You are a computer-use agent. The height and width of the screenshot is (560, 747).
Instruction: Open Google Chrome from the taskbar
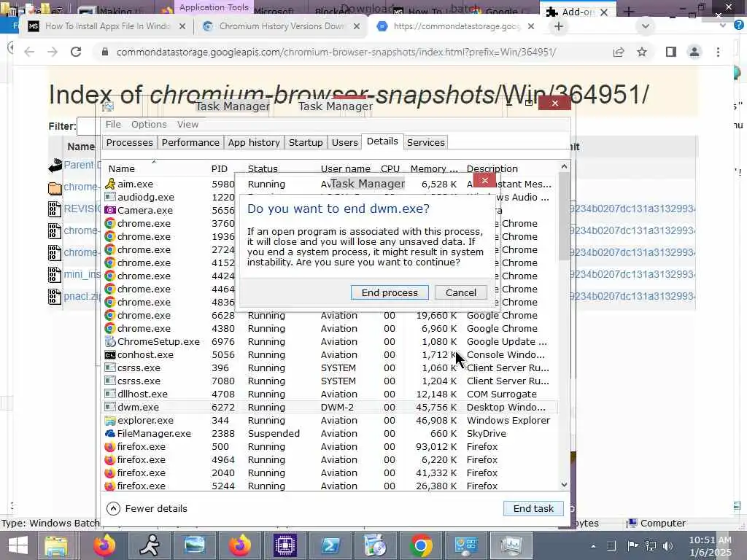(421, 545)
